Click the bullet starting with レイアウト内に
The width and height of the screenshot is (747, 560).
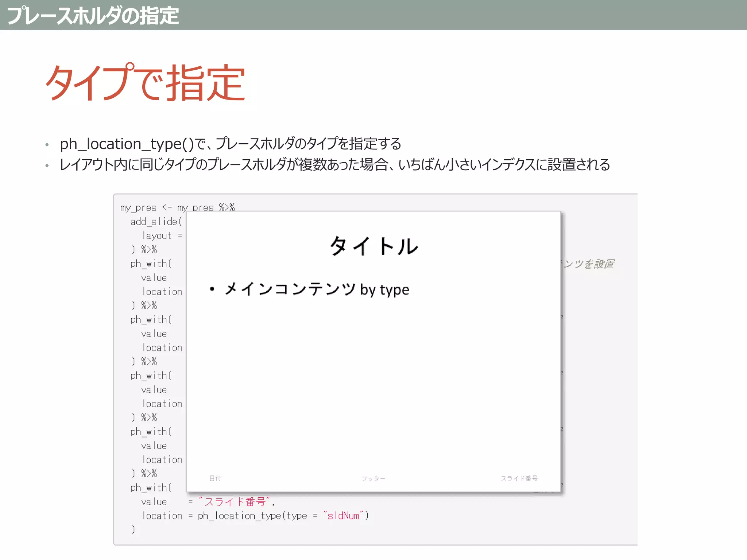(x=334, y=164)
